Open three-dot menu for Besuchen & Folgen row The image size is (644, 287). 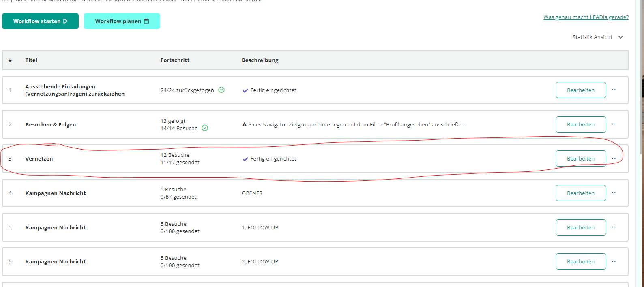614,124
